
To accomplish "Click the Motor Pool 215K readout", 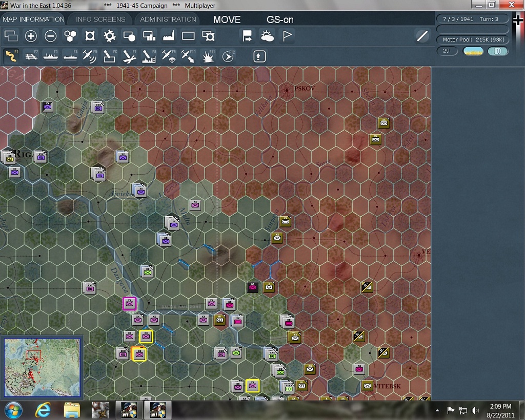I will tap(472, 39).
